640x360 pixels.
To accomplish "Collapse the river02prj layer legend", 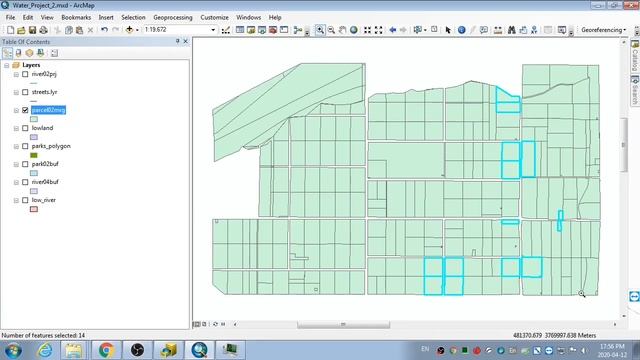I will click(16, 74).
